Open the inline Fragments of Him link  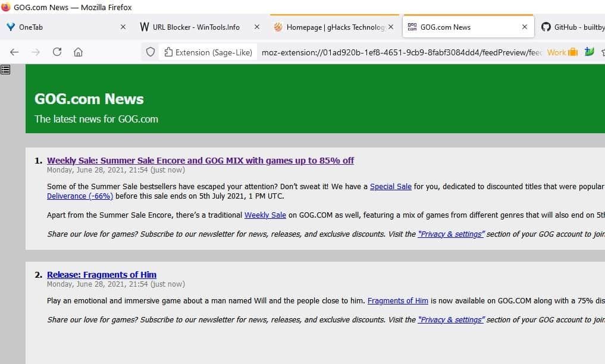398,301
